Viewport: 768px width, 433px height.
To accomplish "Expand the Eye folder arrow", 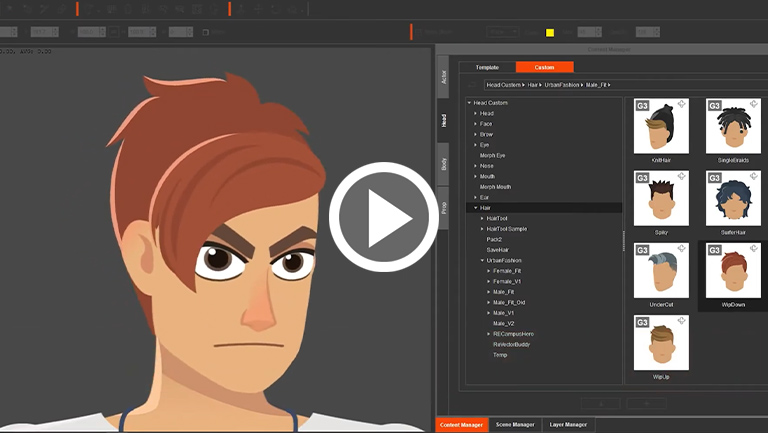I will coord(476,145).
